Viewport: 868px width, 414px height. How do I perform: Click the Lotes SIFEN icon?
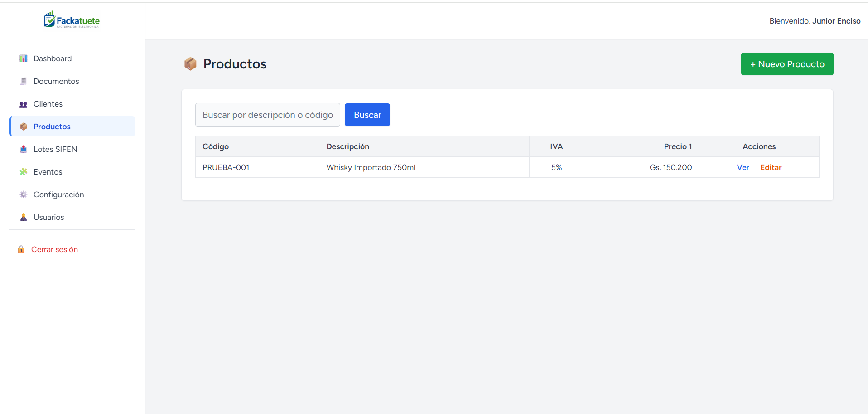click(24, 149)
